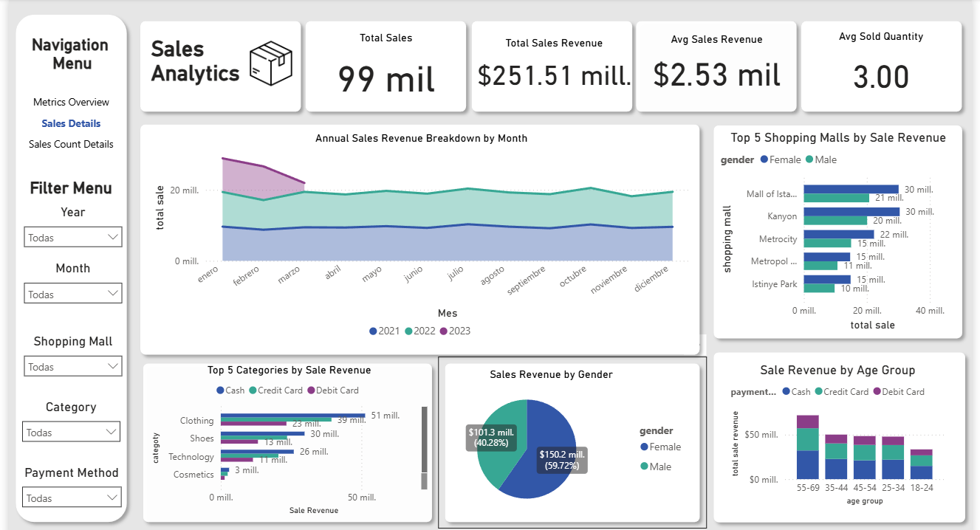
Task: Click the Total Sales Revenue card
Action: pos(553,67)
